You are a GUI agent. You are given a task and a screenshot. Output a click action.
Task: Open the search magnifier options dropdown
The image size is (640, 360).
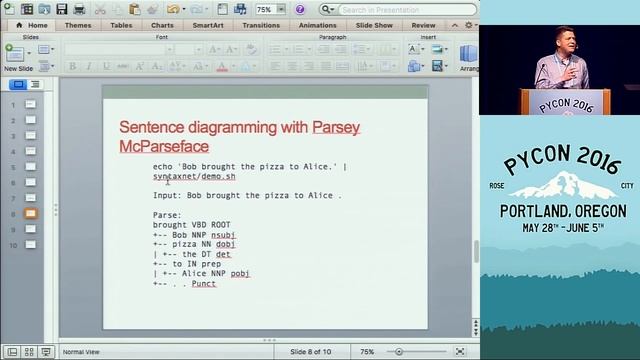pos(328,9)
